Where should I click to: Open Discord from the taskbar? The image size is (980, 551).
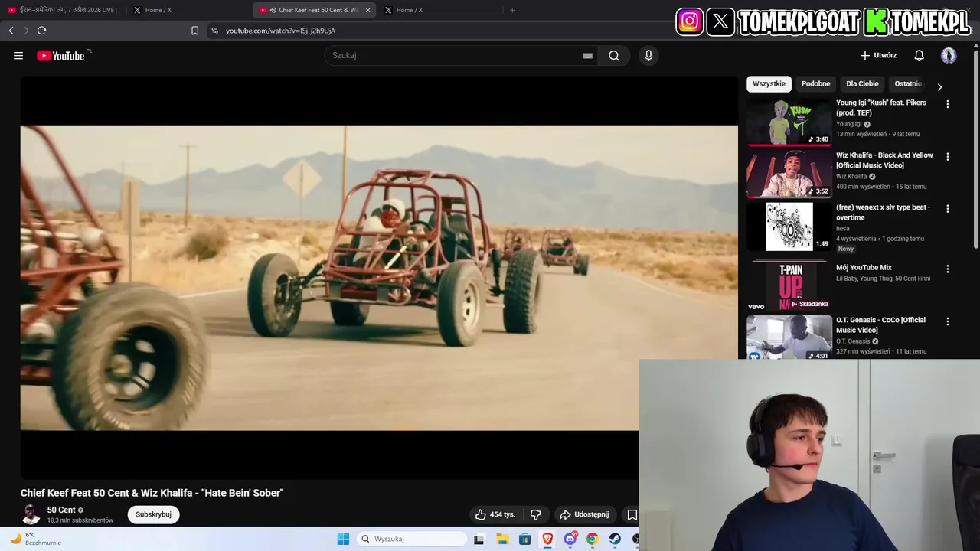tap(570, 539)
